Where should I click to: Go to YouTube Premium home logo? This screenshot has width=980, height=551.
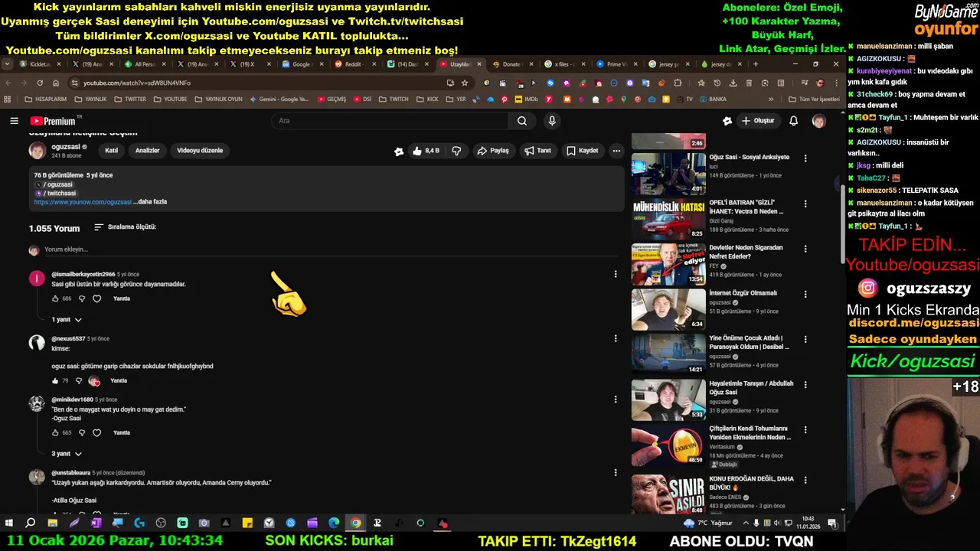point(53,121)
